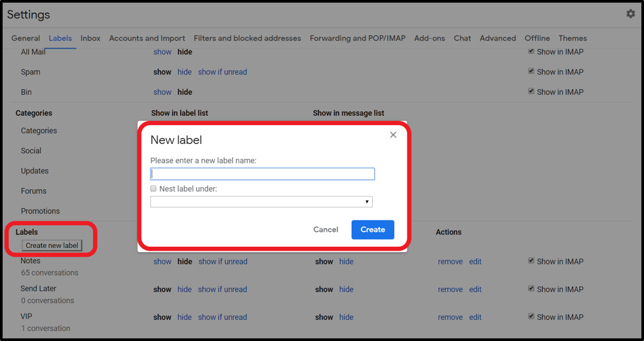Go to Forwarding and POP/IMAP tab
This screenshot has width=644, height=341.
tap(357, 38)
